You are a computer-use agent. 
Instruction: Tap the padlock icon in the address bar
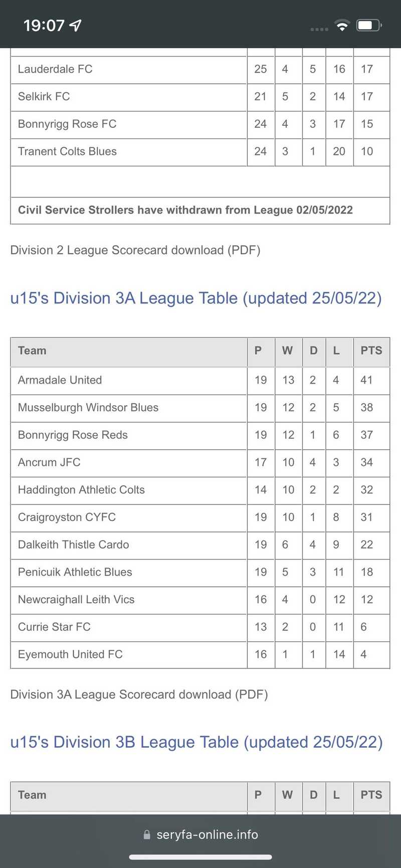tap(147, 834)
